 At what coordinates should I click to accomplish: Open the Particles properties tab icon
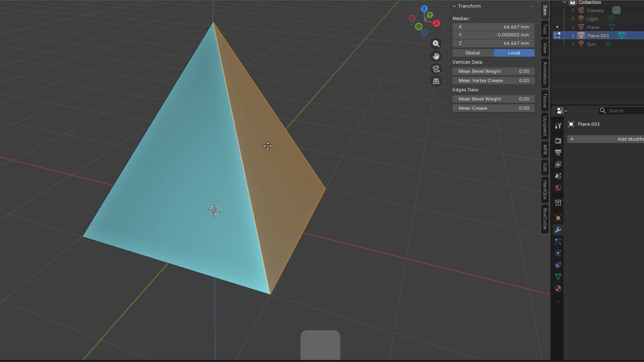[558, 241]
